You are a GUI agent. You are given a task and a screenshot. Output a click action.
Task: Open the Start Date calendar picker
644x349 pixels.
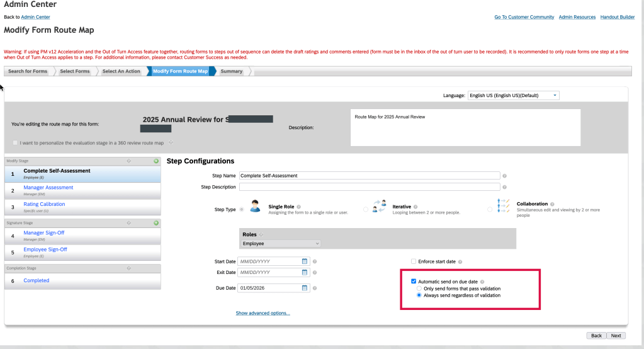[305, 261]
